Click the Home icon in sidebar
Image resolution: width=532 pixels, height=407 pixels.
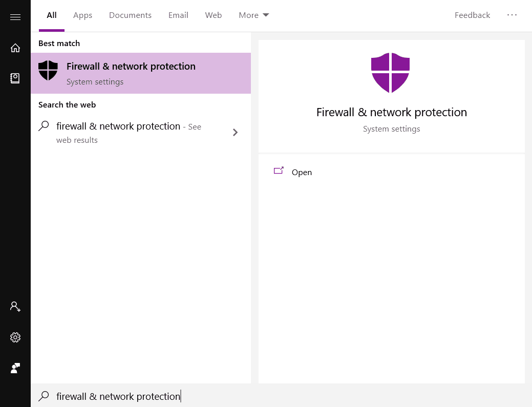click(x=15, y=48)
